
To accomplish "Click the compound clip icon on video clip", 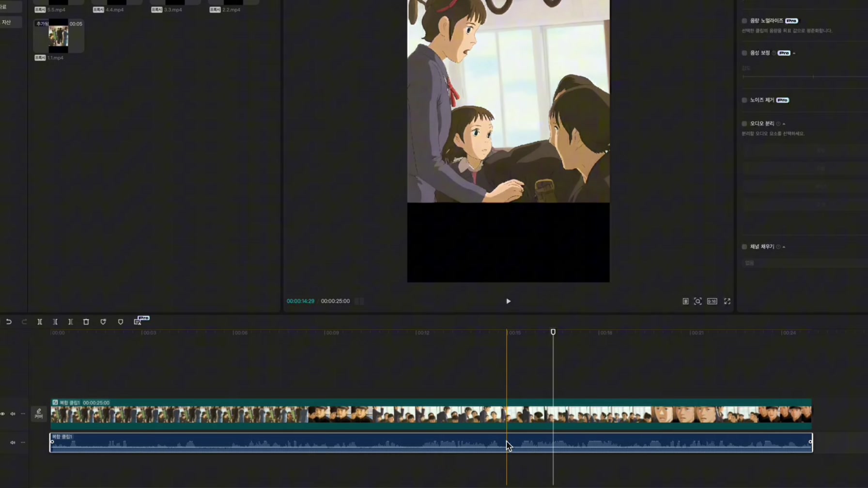I will (55, 402).
